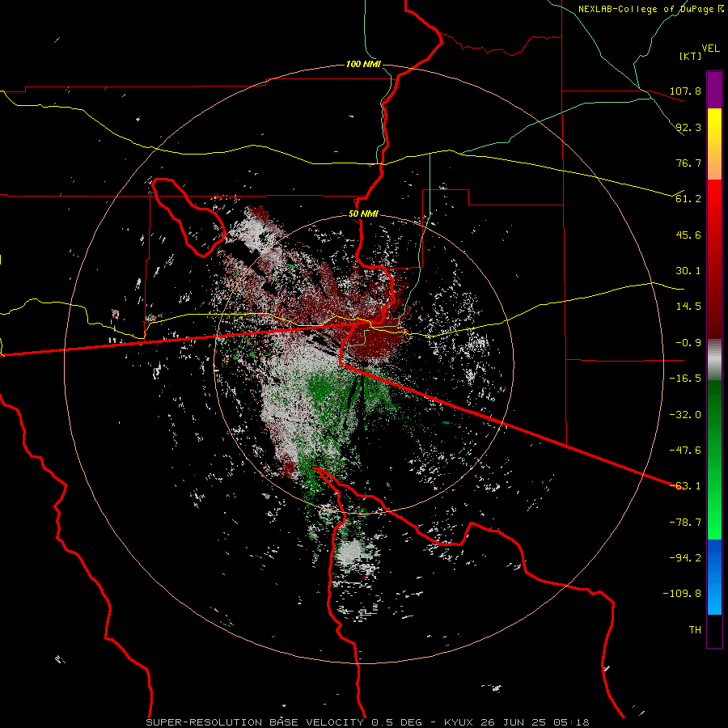
Task: Click the bright green segment of color bar
Action: [x=714, y=459]
